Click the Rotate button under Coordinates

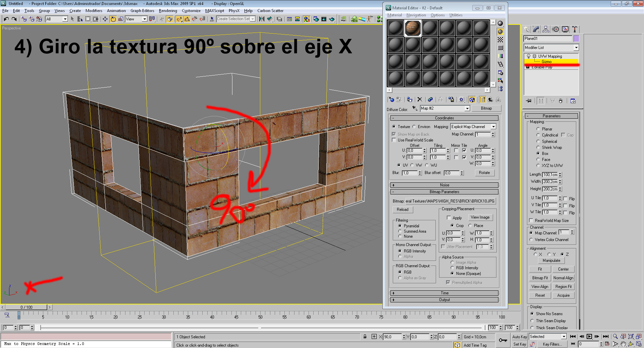tap(484, 173)
